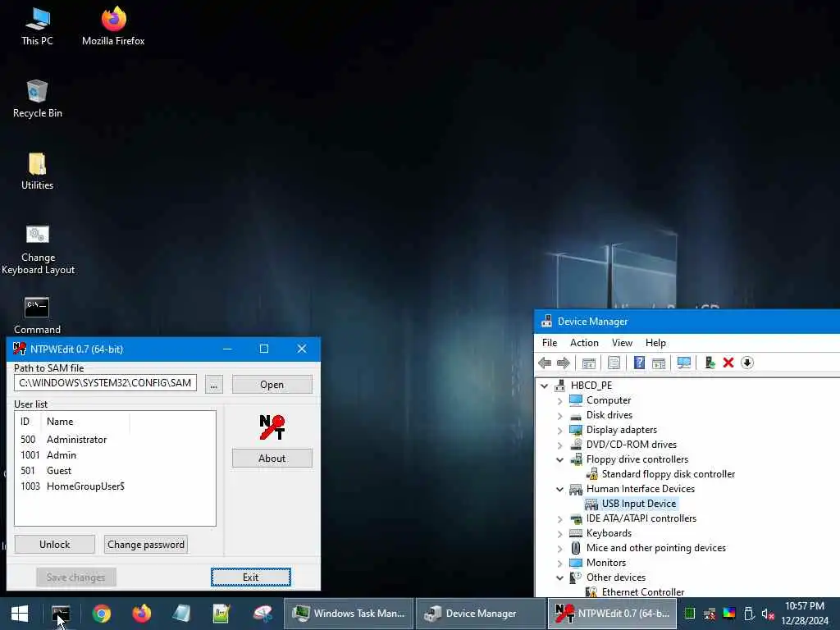This screenshot has height=630, width=840.
Task: Click the Exit button in NTPWEdit
Action: point(251,577)
